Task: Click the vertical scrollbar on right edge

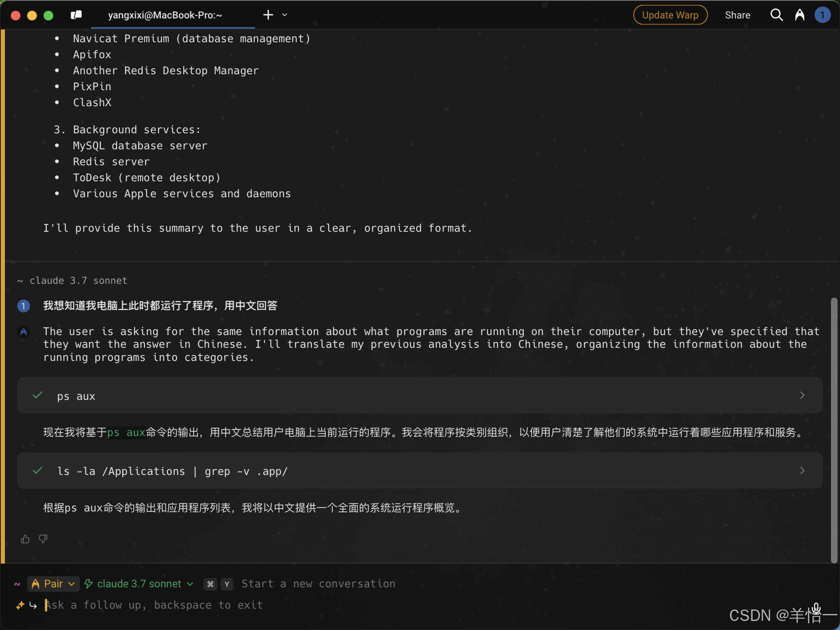Action: [833, 431]
